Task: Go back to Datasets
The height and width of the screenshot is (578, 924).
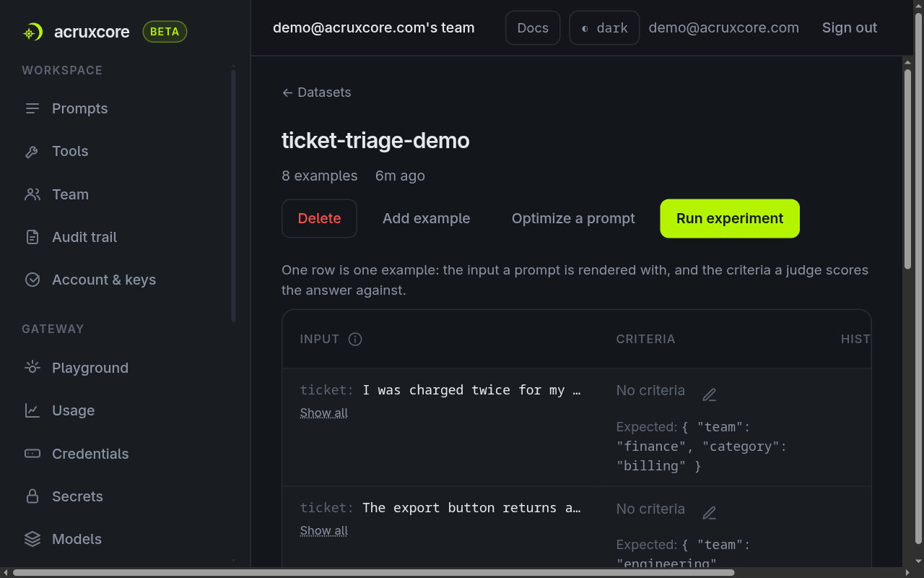Action: point(316,92)
